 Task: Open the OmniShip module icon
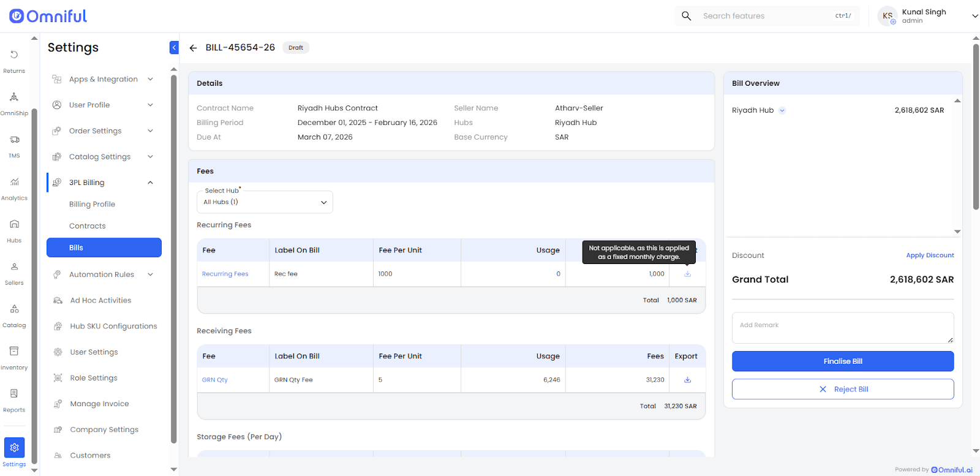pyautogui.click(x=14, y=102)
